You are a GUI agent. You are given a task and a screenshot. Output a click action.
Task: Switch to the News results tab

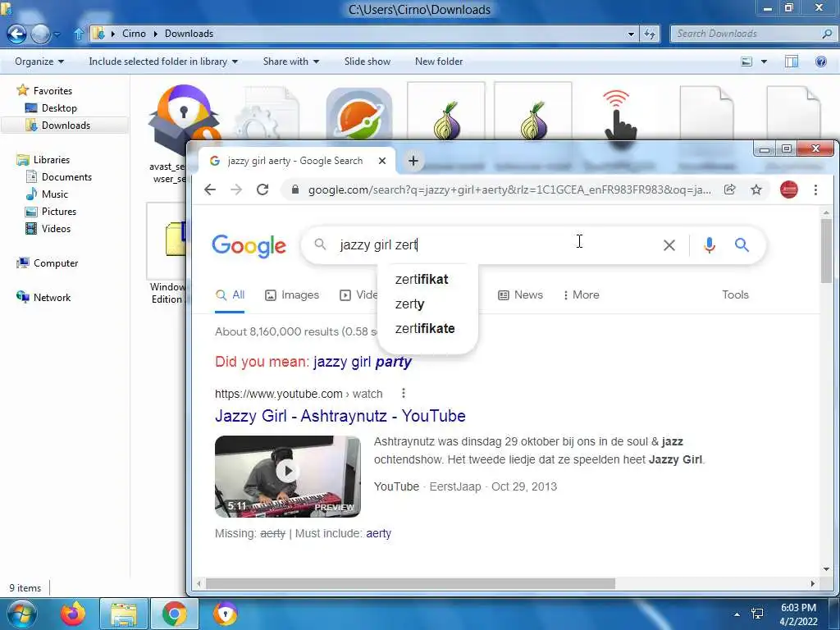[x=520, y=295]
